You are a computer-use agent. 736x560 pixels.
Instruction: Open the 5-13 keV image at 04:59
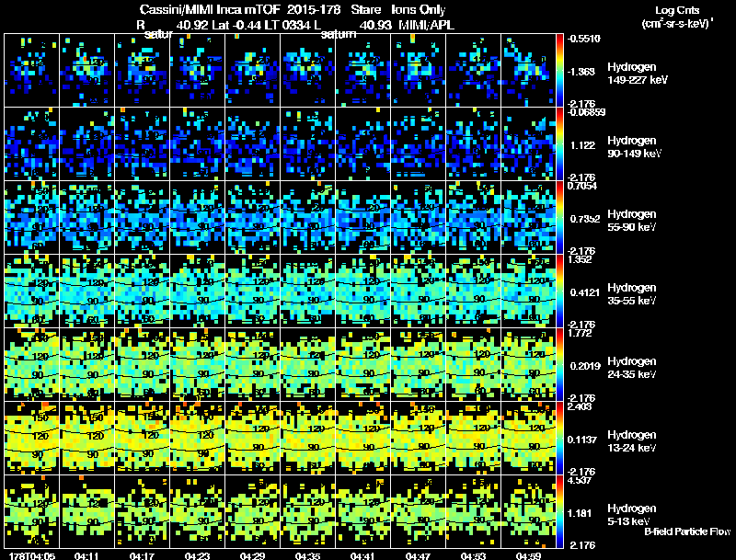click(529, 511)
